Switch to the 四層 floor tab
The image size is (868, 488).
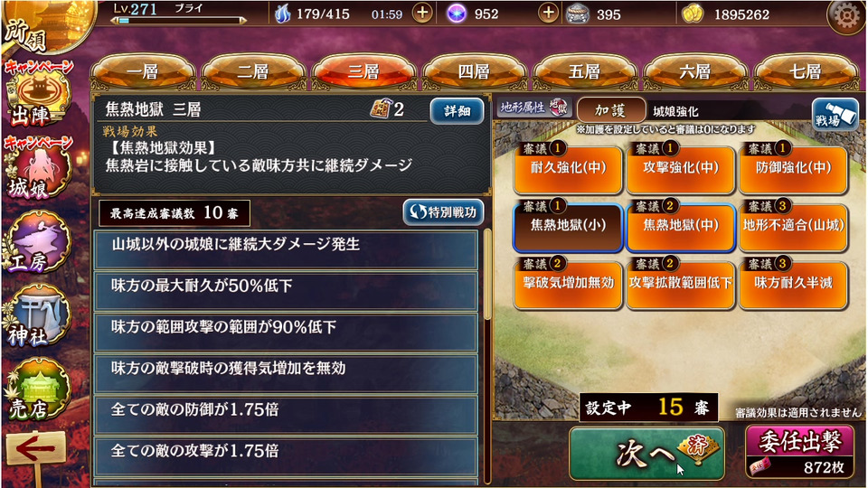(474, 72)
